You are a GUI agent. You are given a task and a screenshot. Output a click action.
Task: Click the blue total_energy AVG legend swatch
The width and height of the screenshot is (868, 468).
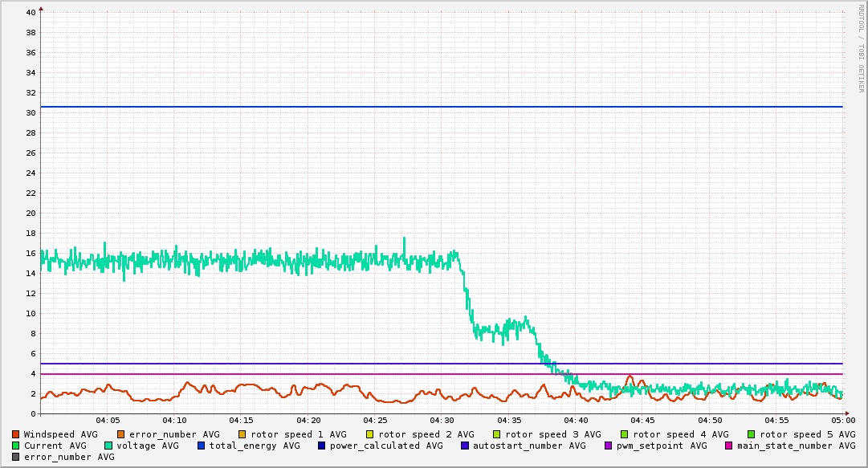(x=202, y=446)
